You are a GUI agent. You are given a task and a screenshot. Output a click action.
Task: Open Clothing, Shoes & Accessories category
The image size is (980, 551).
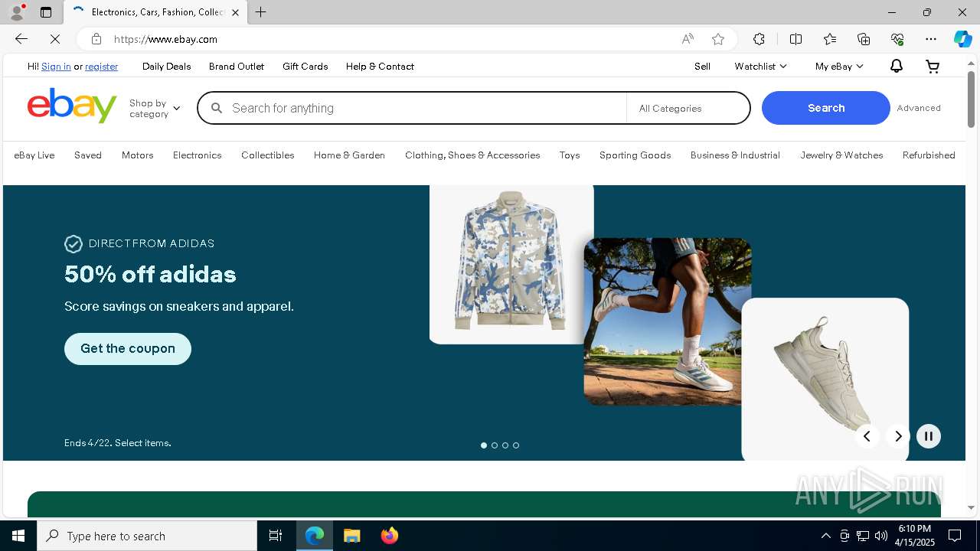click(472, 155)
